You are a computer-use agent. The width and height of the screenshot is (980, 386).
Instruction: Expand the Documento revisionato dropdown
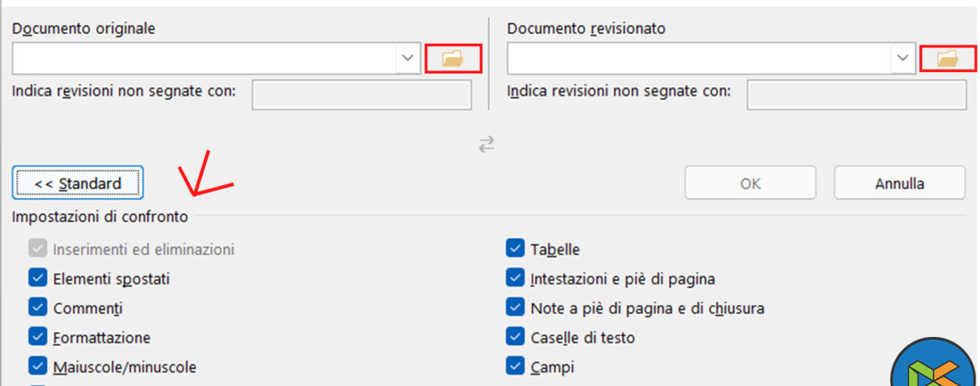point(903,59)
